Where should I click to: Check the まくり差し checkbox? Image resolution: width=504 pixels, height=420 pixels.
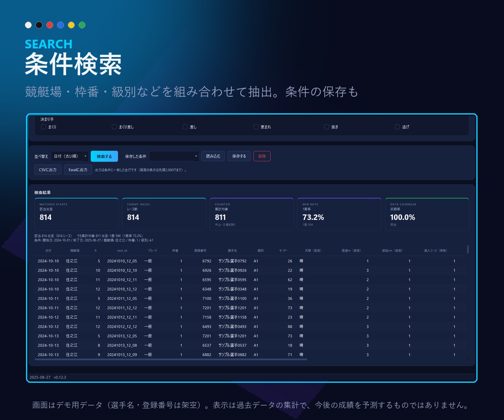[114, 127]
